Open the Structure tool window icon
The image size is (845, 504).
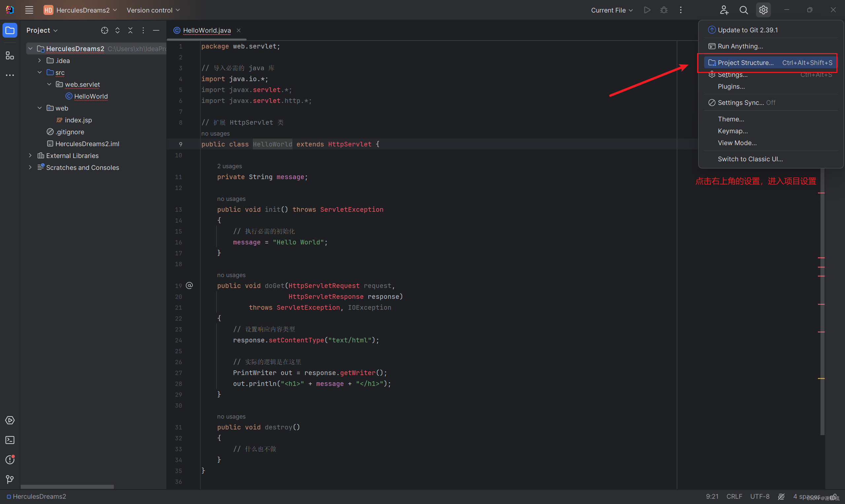click(x=10, y=55)
